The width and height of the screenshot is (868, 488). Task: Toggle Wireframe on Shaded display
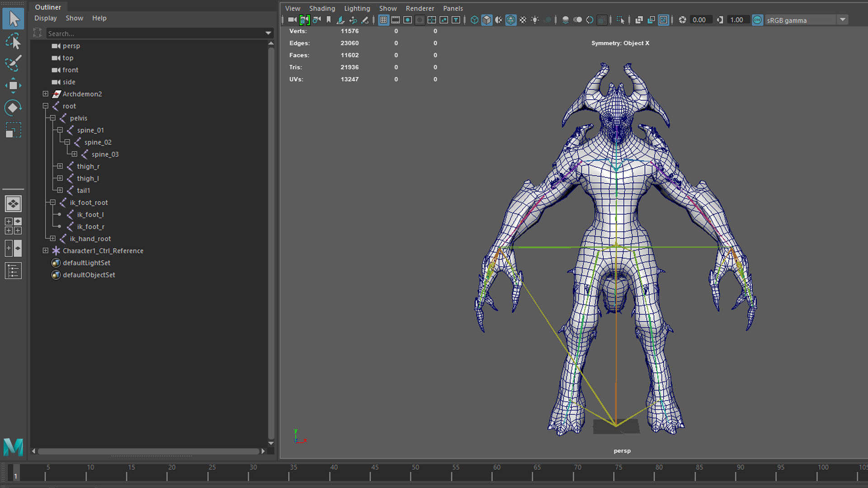click(x=511, y=20)
